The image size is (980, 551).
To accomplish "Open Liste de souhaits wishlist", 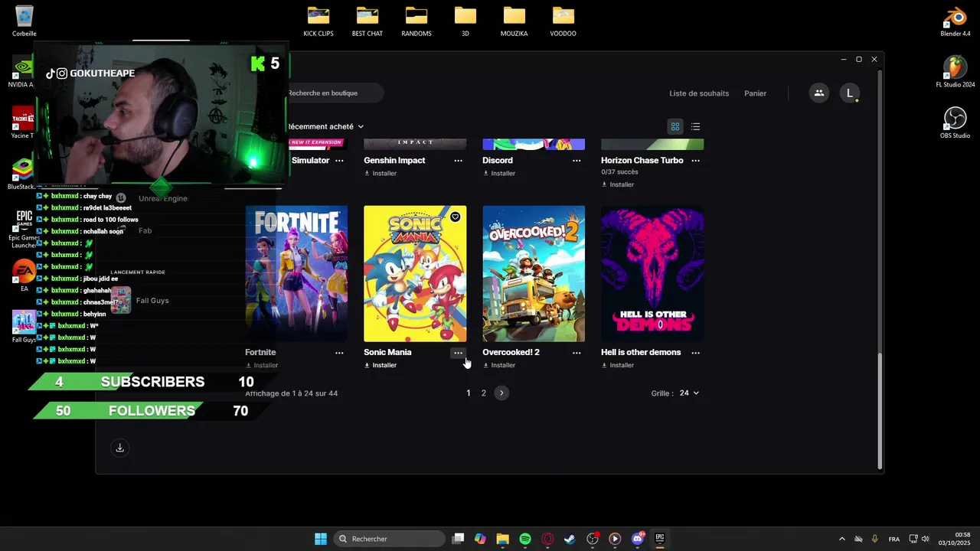I will coord(699,93).
